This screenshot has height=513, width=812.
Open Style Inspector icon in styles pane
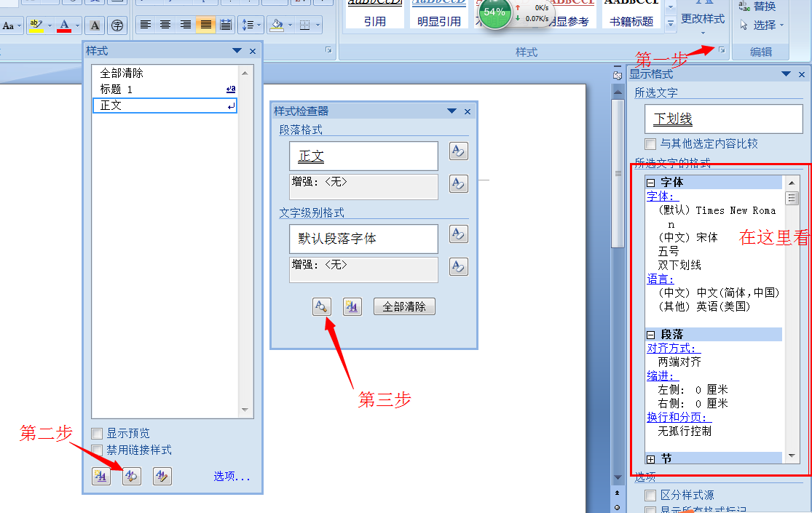132,476
